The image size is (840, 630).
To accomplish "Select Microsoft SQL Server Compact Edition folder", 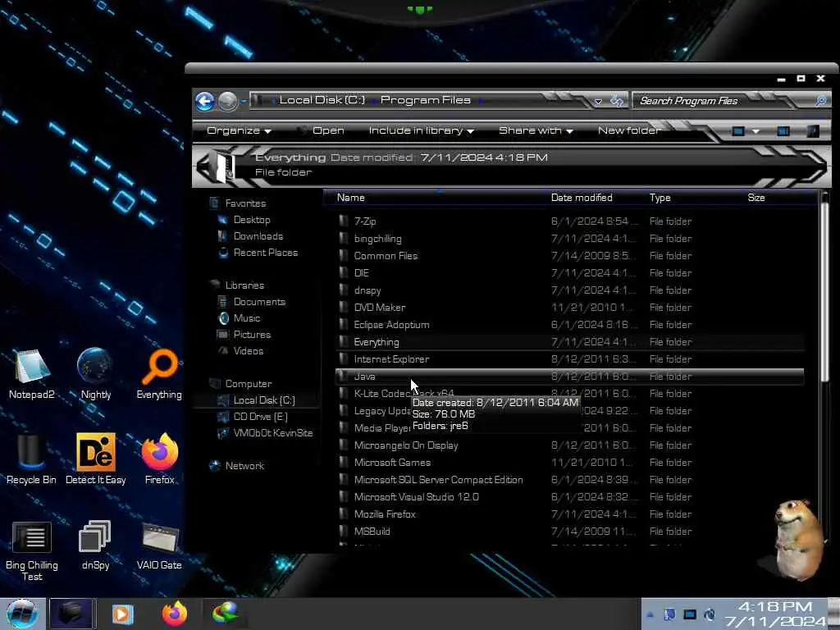I will [x=438, y=480].
